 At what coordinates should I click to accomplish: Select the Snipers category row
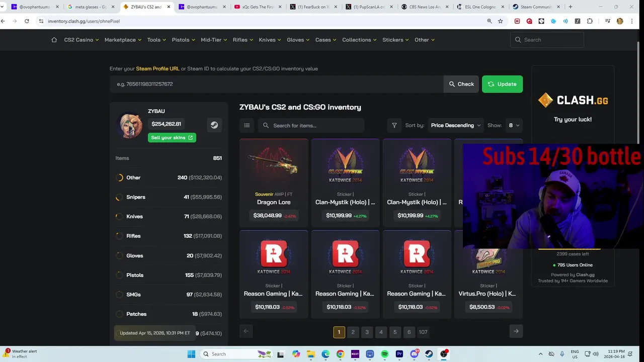coord(169,197)
